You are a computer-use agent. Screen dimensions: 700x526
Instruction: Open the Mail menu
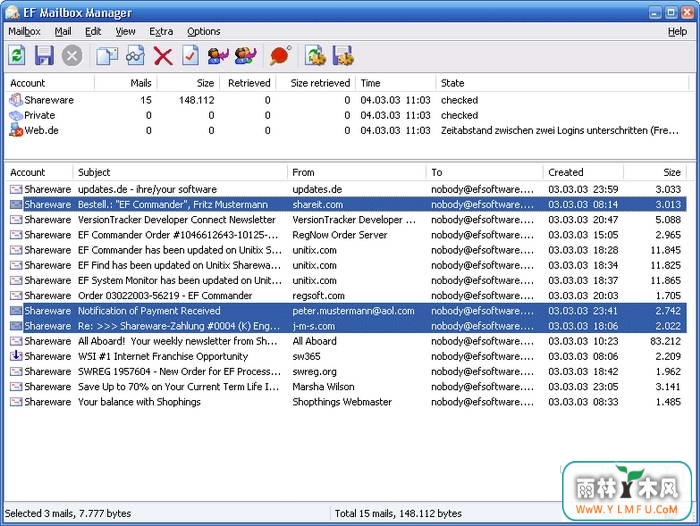click(x=63, y=31)
